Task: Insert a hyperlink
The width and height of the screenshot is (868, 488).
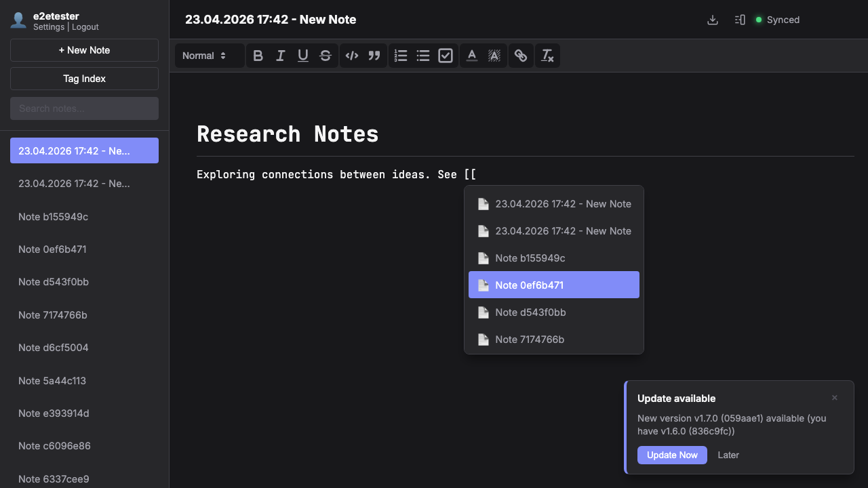Action: [x=520, y=56]
